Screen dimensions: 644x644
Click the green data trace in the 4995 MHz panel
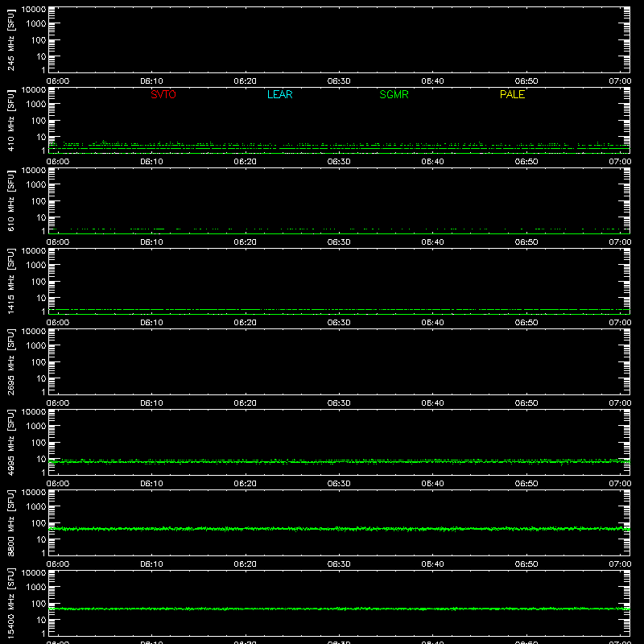[x=339, y=461]
